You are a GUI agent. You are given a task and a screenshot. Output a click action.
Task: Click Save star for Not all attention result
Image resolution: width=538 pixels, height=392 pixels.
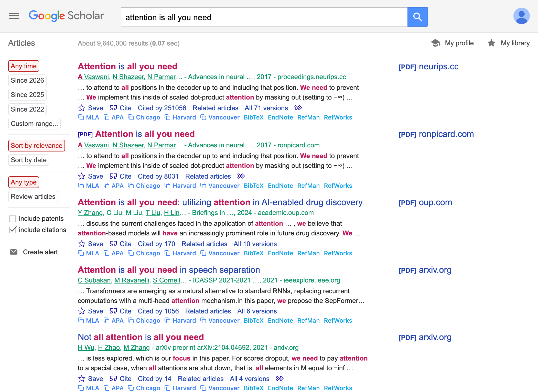pos(81,379)
